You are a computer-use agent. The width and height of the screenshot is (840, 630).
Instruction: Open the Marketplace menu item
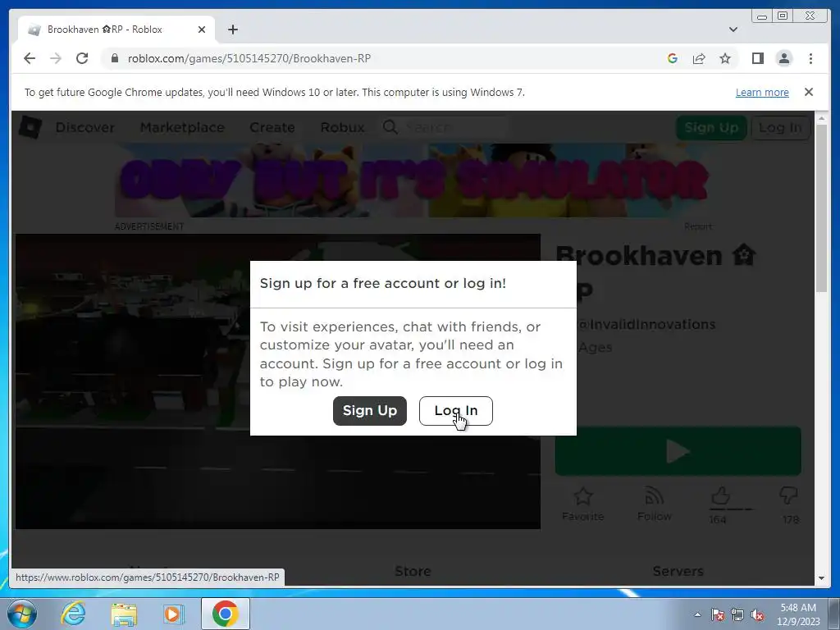182,127
